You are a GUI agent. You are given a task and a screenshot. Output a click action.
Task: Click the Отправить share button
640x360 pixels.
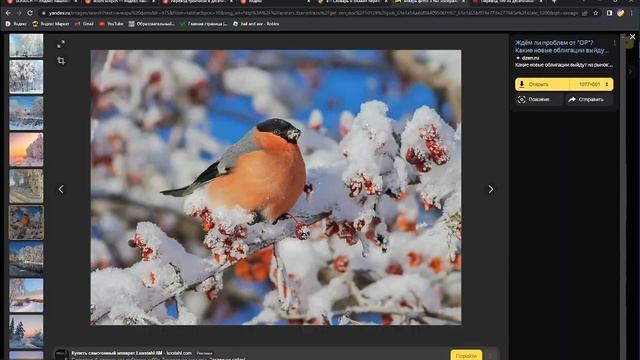pos(589,100)
